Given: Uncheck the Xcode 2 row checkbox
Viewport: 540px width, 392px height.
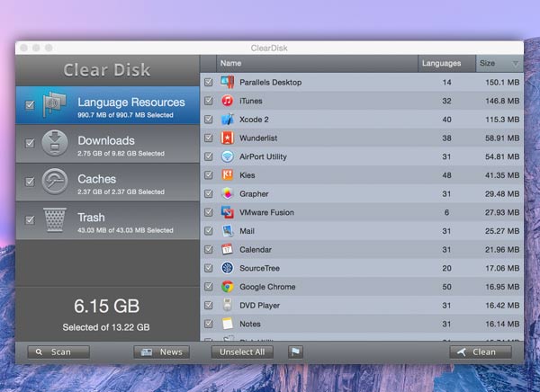Looking at the screenshot, I should [x=209, y=120].
